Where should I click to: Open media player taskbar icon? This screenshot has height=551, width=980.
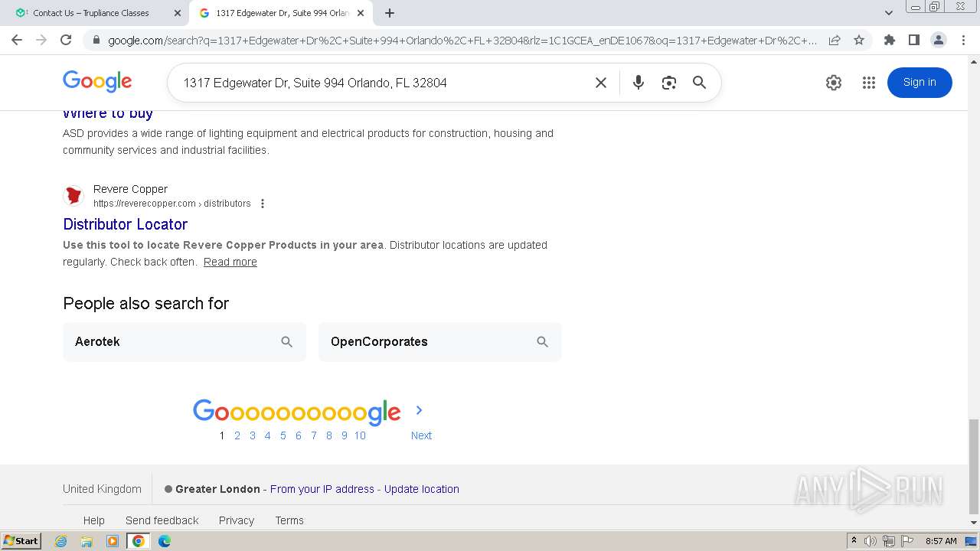113,541
